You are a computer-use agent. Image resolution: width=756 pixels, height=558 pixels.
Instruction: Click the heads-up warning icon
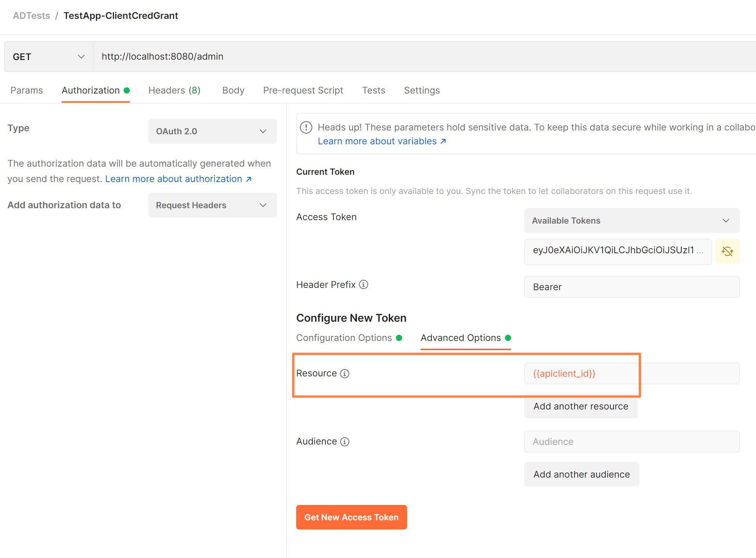306,127
